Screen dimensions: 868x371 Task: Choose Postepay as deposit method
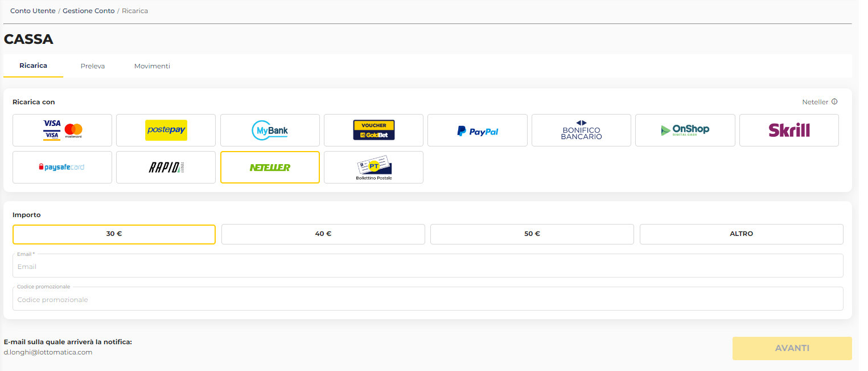tap(166, 130)
